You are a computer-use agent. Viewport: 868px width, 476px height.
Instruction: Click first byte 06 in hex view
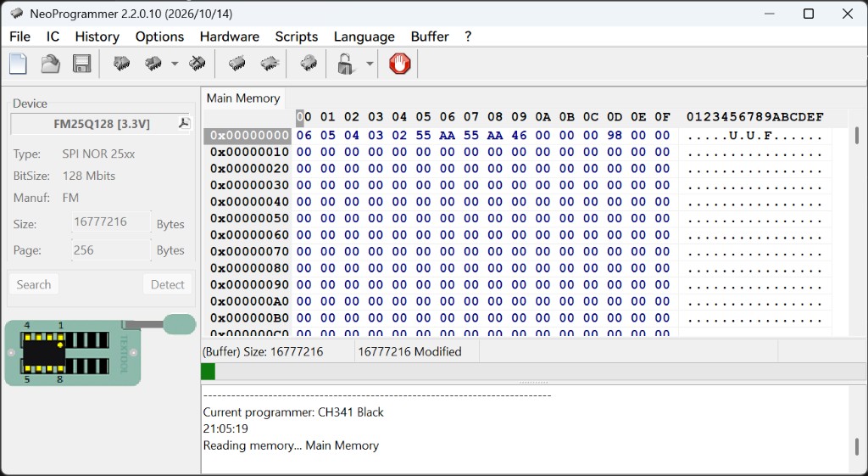click(304, 136)
